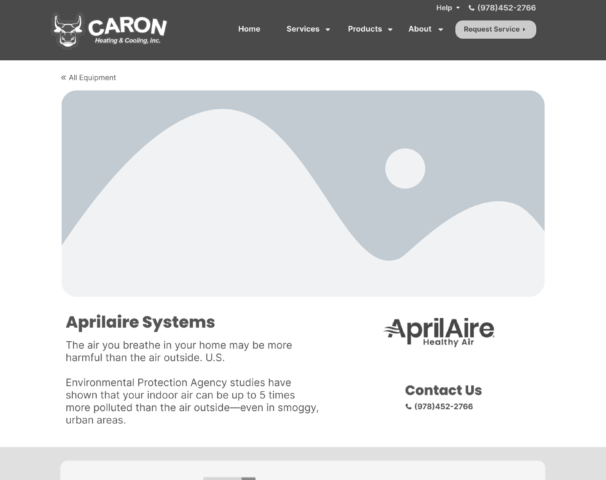
Task: Click the phone icon under Contact Us
Action: tap(408, 407)
